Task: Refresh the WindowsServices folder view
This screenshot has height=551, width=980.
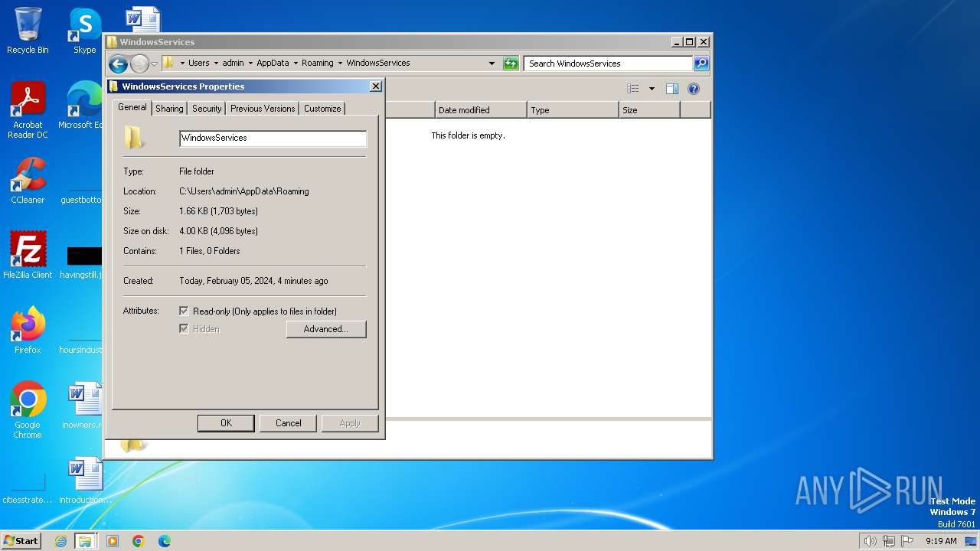Action: 511,64
